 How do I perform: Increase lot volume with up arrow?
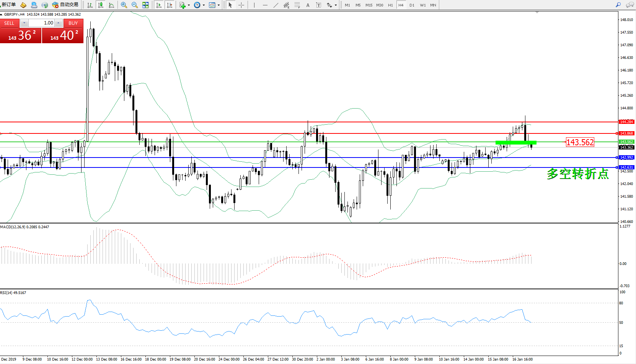[58, 23]
